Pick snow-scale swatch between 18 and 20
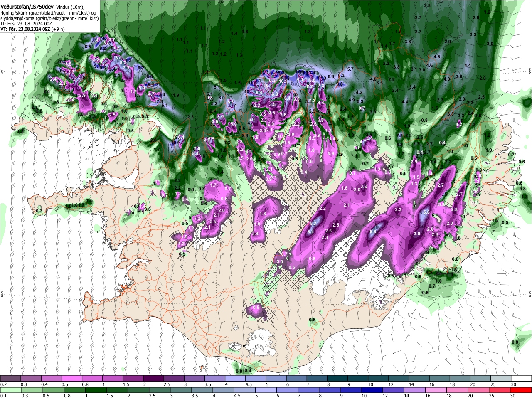The image size is (532, 399). 460,379
